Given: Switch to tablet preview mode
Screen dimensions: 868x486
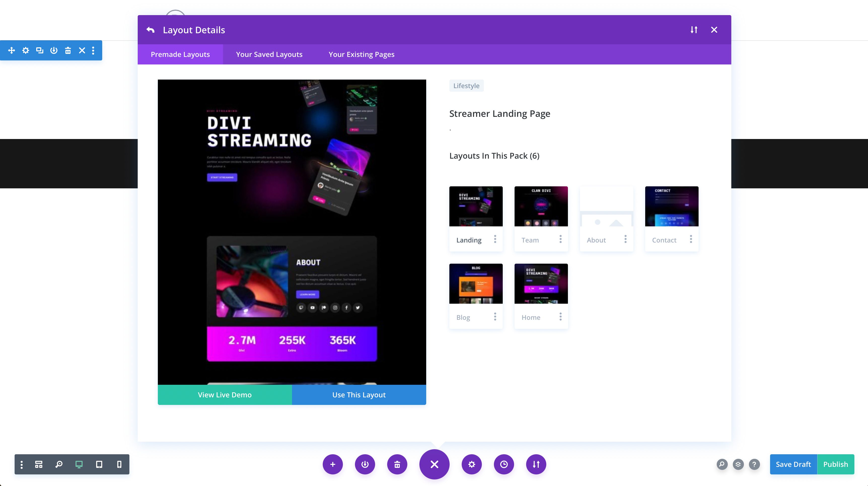Looking at the screenshot, I should tap(99, 464).
